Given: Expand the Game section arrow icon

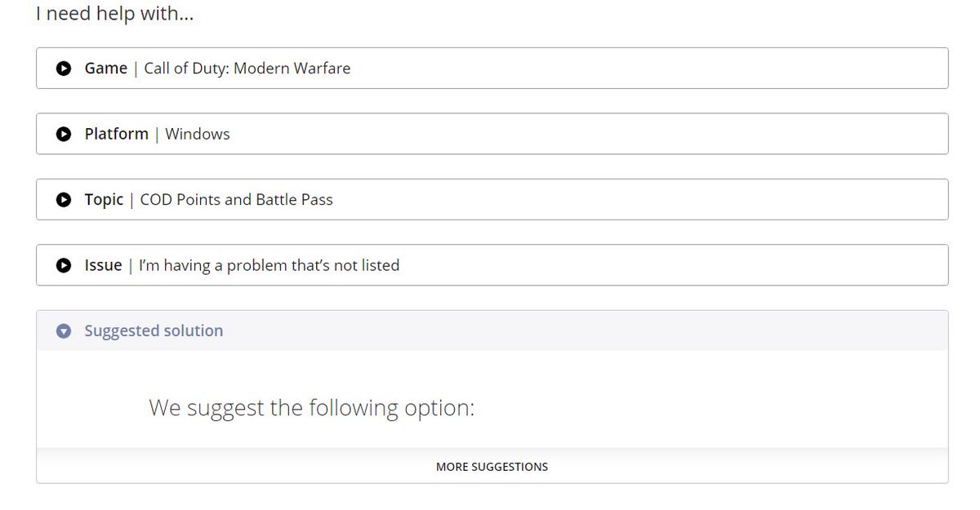Looking at the screenshot, I should tap(64, 69).
